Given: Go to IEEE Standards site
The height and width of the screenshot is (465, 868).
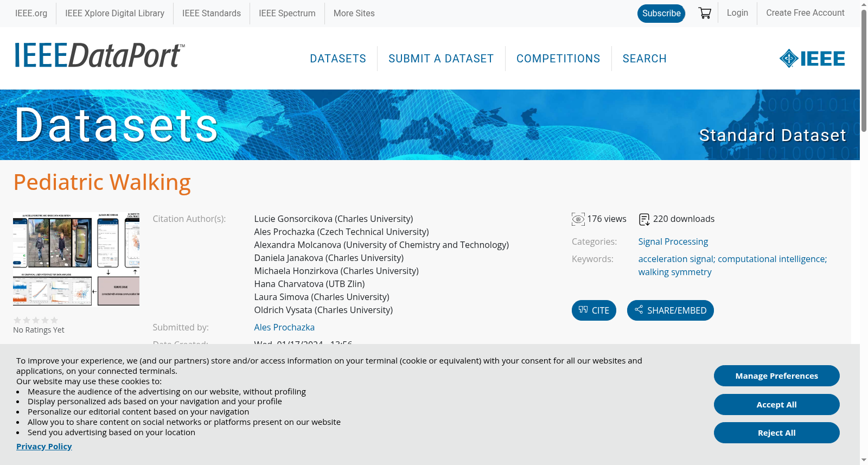Looking at the screenshot, I should click(212, 13).
